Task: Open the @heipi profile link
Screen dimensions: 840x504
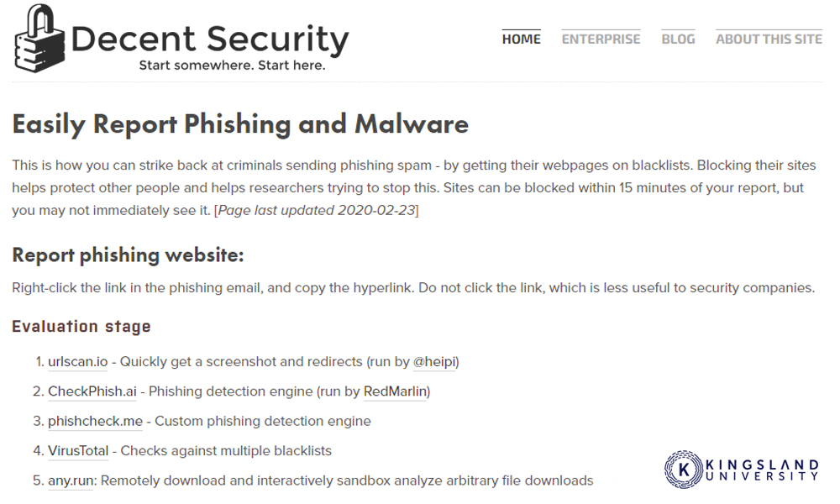Action: click(434, 362)
